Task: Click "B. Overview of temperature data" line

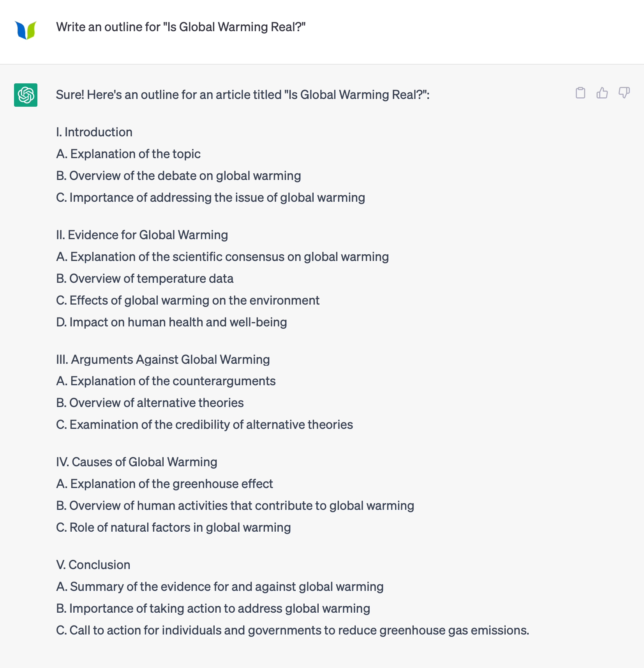Action: pos(145,278)
